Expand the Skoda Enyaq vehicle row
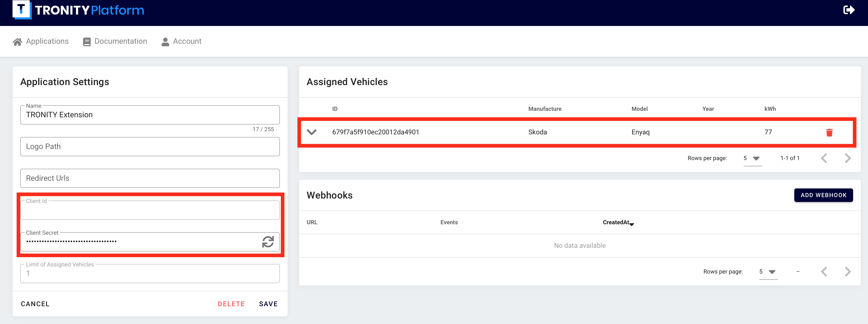This screenshot has width=868, height=324. tap(312, 132)
